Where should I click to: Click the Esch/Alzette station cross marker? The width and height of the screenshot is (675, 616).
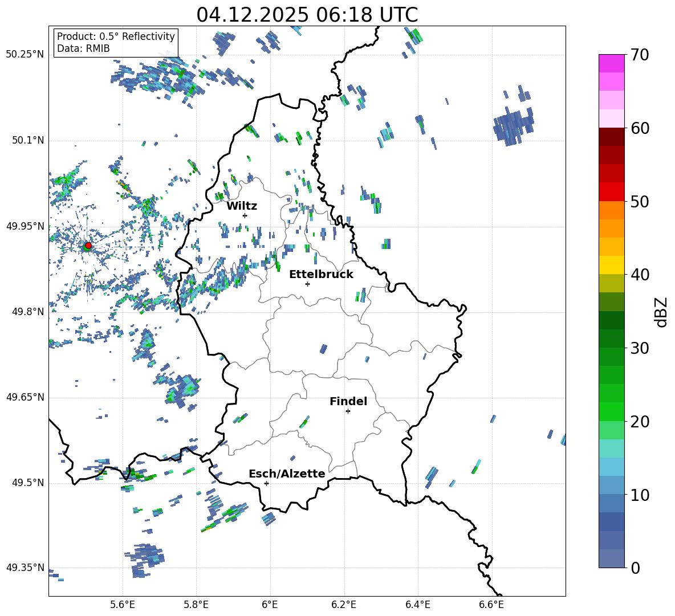tap(266, 483)
